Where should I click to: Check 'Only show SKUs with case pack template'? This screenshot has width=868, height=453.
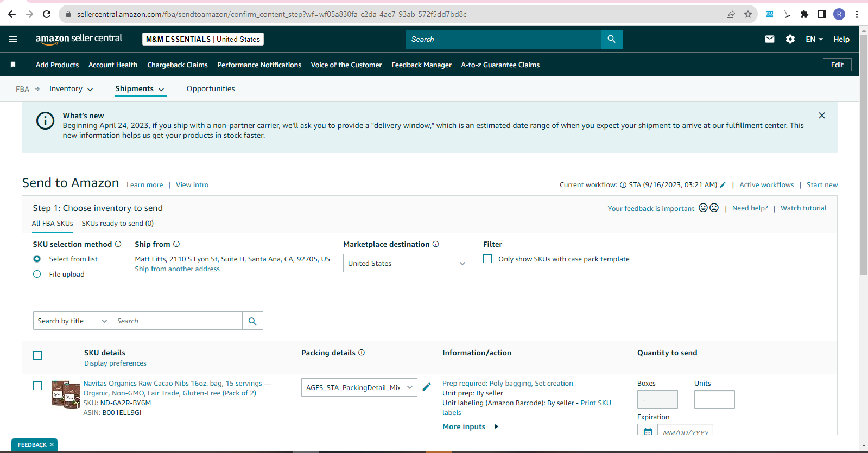487,259
